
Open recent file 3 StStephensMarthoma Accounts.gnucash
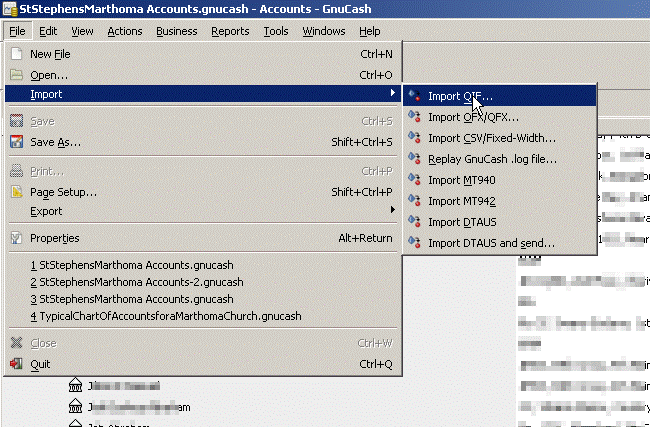click(x=203, y=299)
